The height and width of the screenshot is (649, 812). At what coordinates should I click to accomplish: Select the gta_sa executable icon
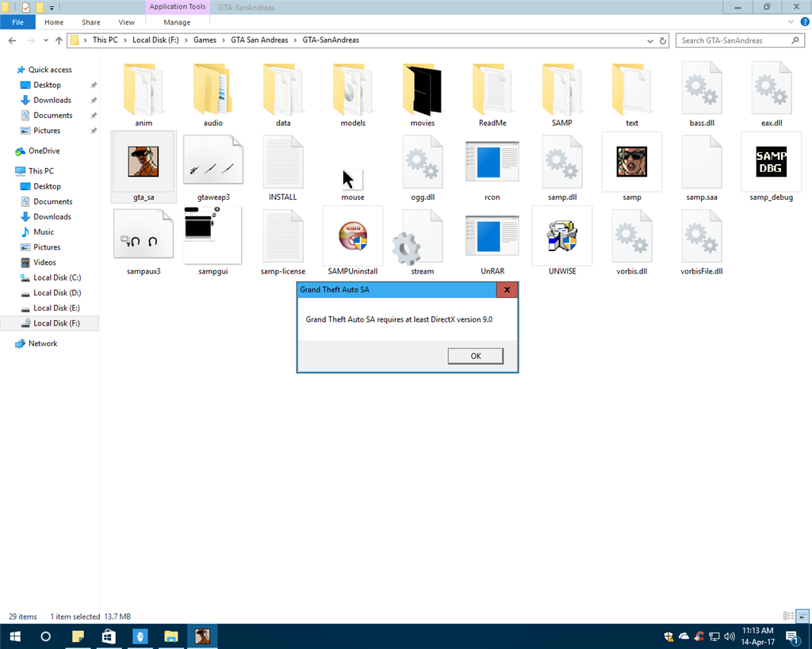click(x=144, y=162)
